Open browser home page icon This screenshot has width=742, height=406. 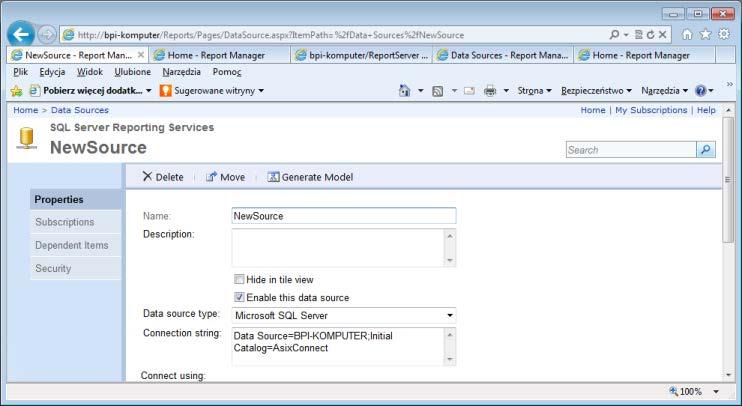tap(687, 34)
